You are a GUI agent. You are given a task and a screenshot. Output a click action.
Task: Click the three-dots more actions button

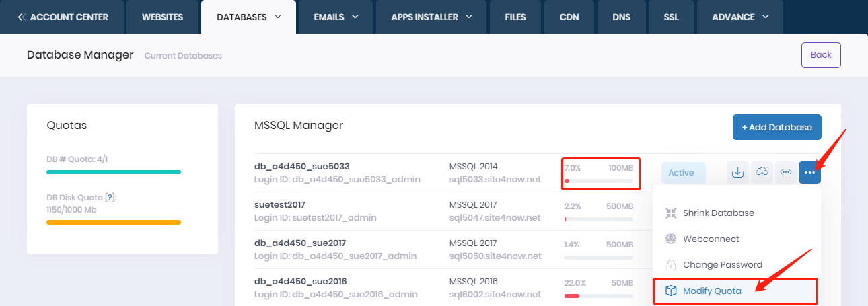809,173
